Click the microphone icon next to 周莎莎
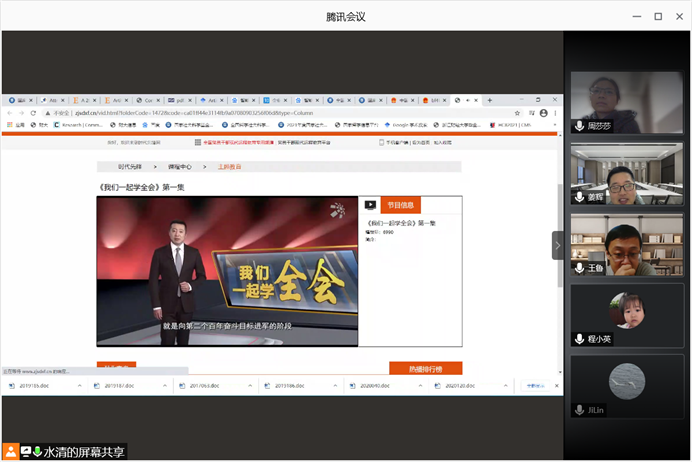 tap(579, 126)
